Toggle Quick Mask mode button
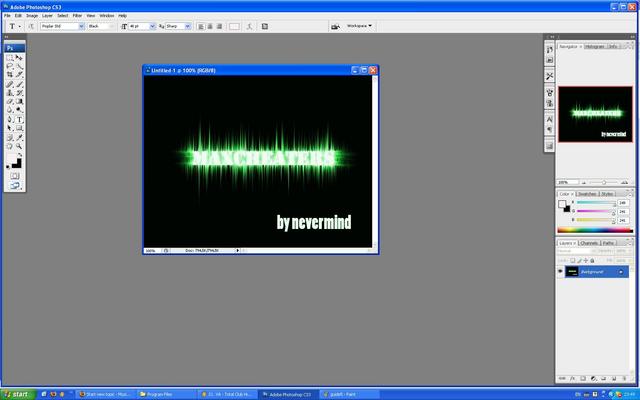Viewport: 640px width, 400px height. coord(15,175)
